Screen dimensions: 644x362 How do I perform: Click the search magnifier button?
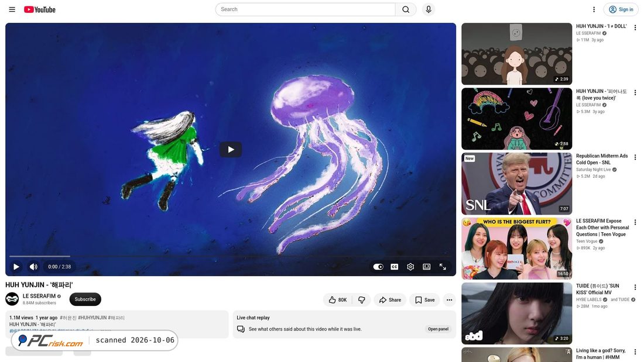point(406,9)
